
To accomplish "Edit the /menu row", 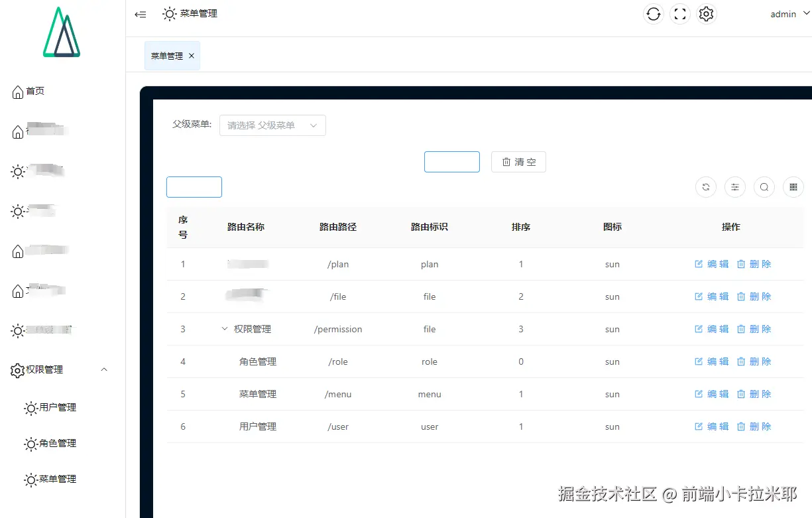I will point(712,394).
